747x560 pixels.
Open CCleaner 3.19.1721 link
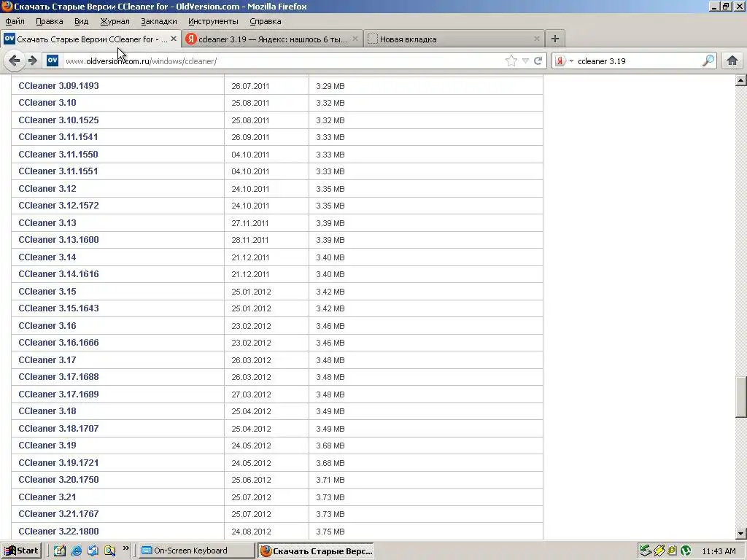tap(58, 463)
